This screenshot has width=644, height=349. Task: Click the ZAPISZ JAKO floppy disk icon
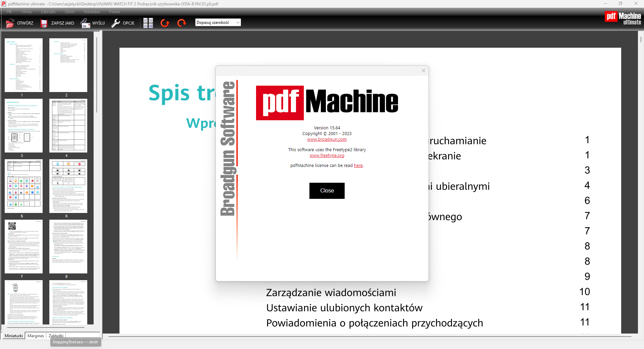44,23
